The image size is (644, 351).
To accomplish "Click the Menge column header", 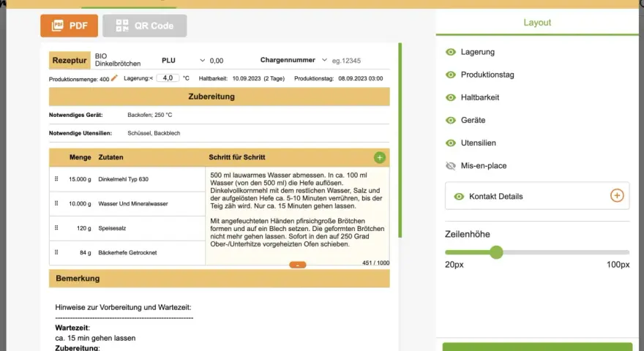I will (80, 157).
